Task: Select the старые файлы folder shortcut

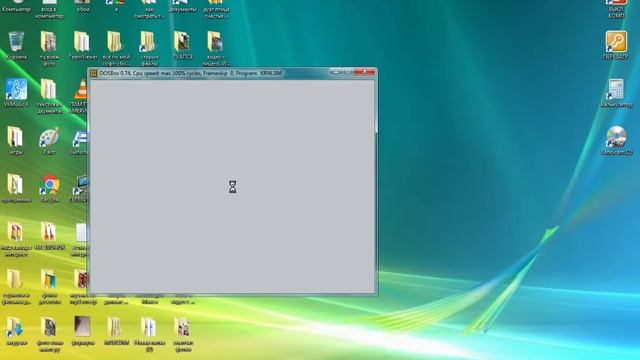Action: [x=148, y=42]
